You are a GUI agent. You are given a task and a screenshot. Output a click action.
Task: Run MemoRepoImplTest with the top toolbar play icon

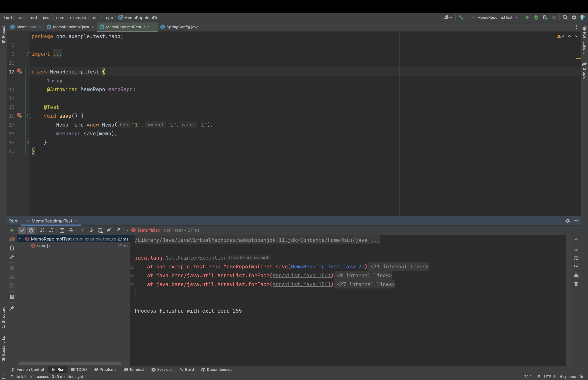tap(527, 17)
